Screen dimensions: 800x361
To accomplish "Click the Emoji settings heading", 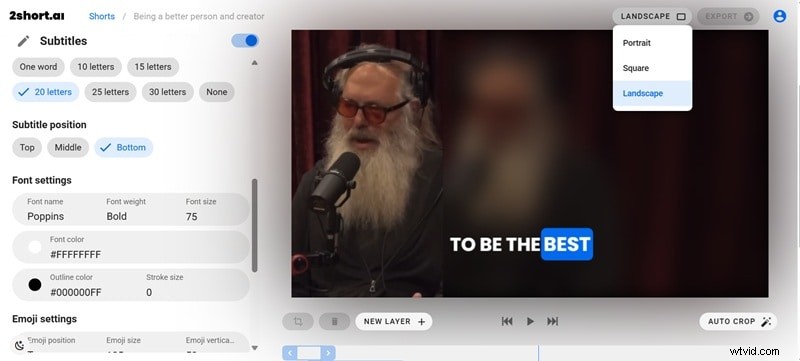I will (x=44, y=319).
